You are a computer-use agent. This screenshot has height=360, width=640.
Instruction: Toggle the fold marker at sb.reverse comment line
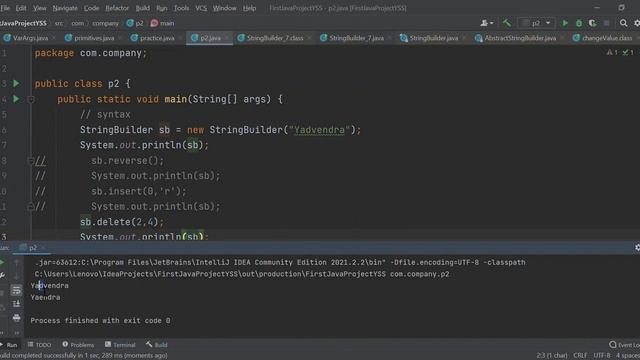30,161
